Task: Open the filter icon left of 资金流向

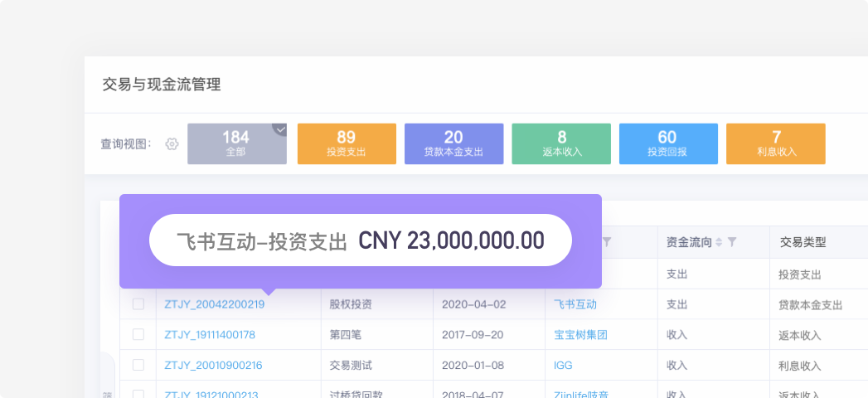Action: [x=607, y=242]
